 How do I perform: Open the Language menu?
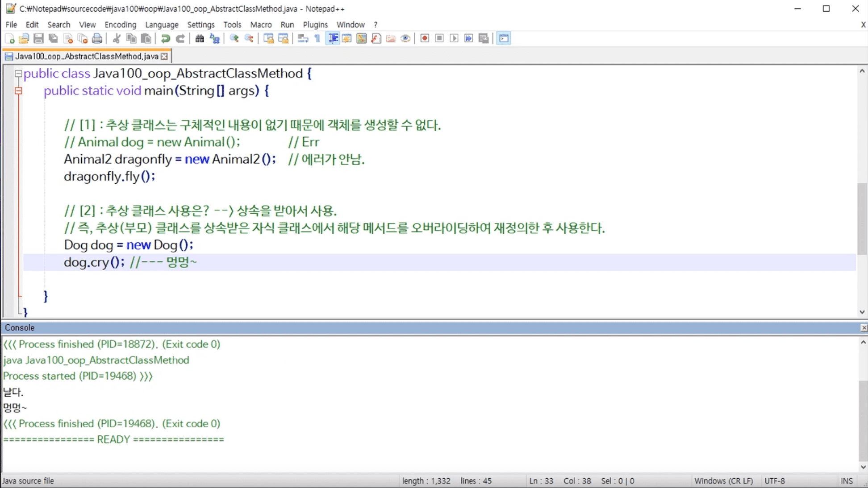click(162, 25)
